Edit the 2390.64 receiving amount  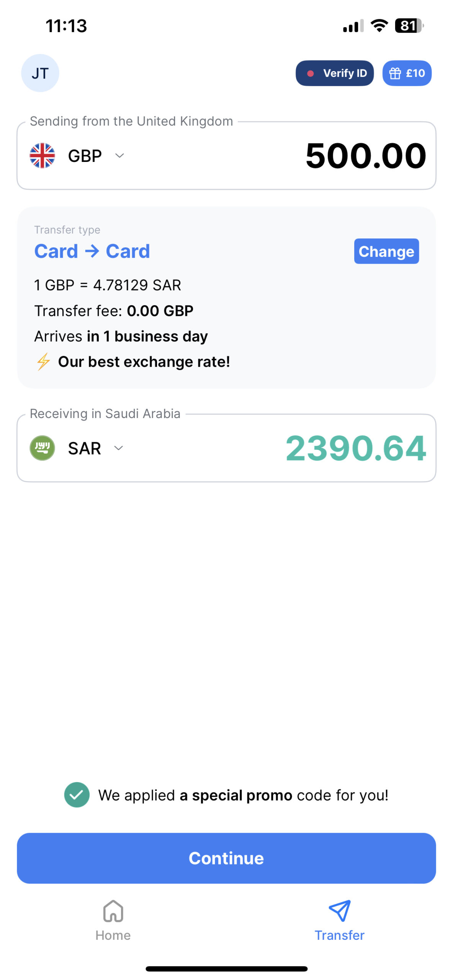355,448
